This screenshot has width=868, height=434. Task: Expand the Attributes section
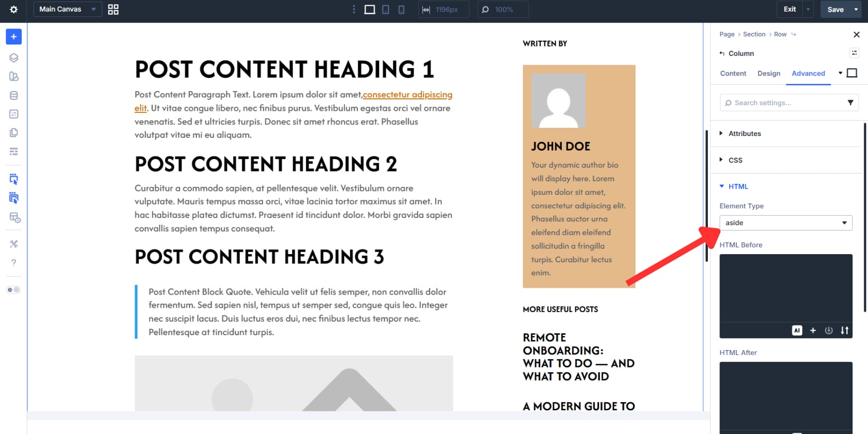click(x=746, y=134)
